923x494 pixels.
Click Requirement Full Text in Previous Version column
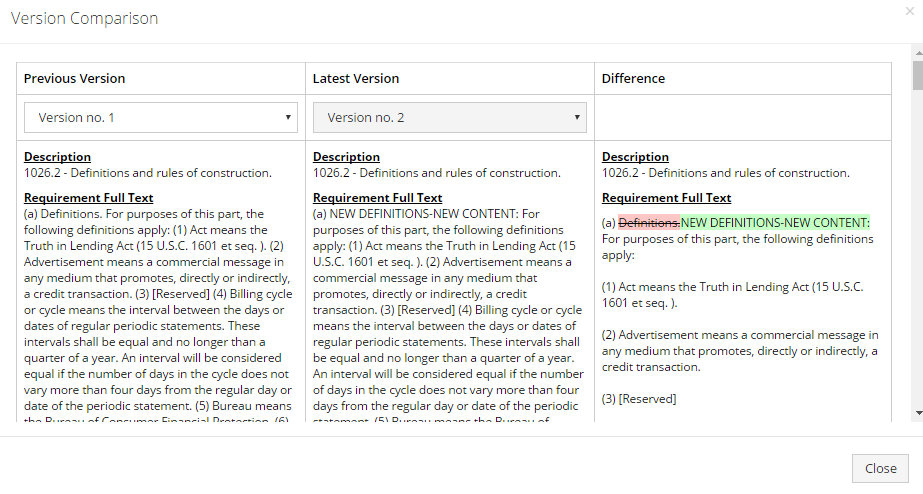click(x=88, y=198)
